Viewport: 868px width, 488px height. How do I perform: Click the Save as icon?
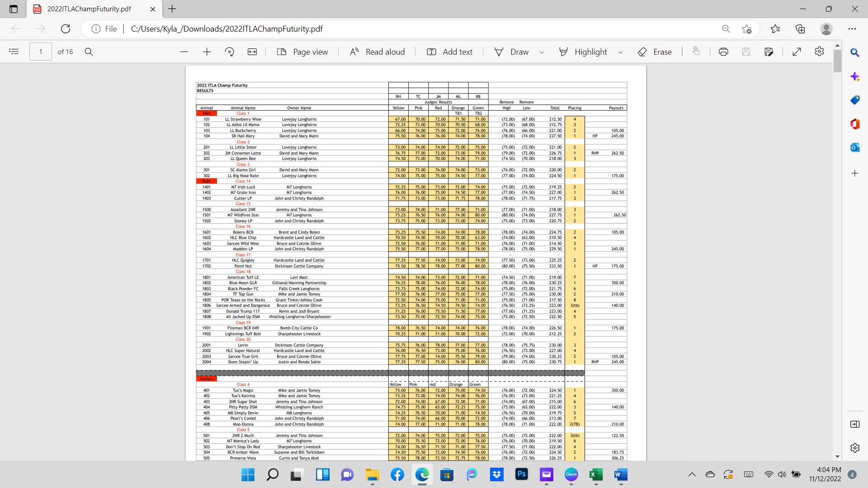click(769, 52)
